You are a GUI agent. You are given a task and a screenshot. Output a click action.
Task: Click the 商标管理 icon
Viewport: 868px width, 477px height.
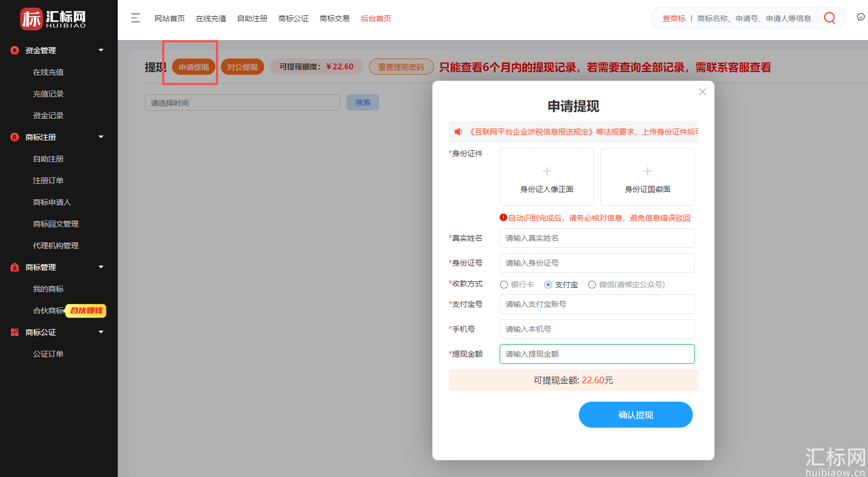(15, 267)
